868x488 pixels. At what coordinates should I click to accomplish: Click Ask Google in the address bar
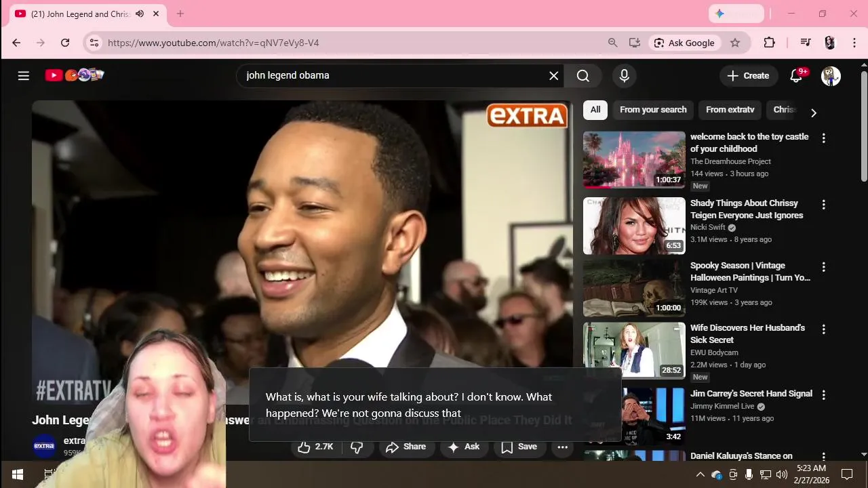click(684, 43)
